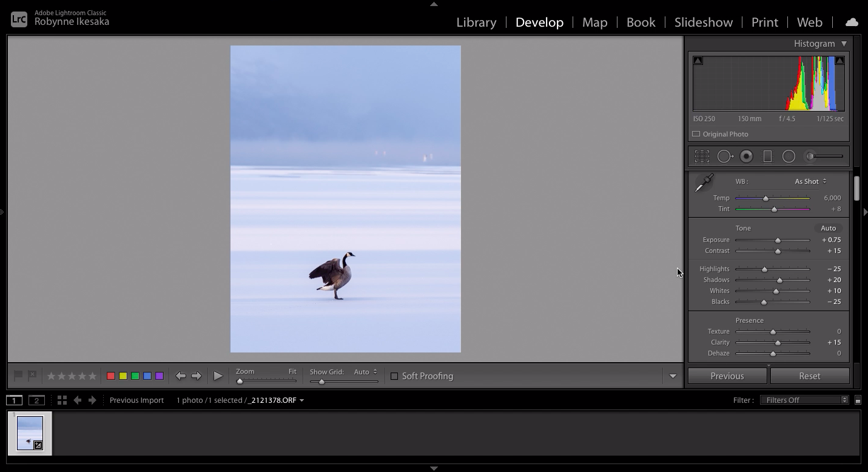
Task: Select the Crop Overlay tool
Action: point(702,156)
